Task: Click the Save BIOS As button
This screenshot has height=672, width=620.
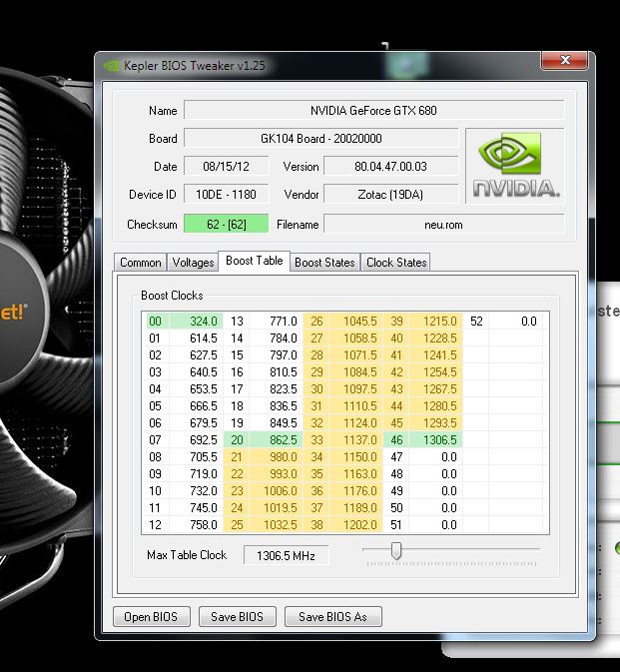Action: tap(332, 616)
